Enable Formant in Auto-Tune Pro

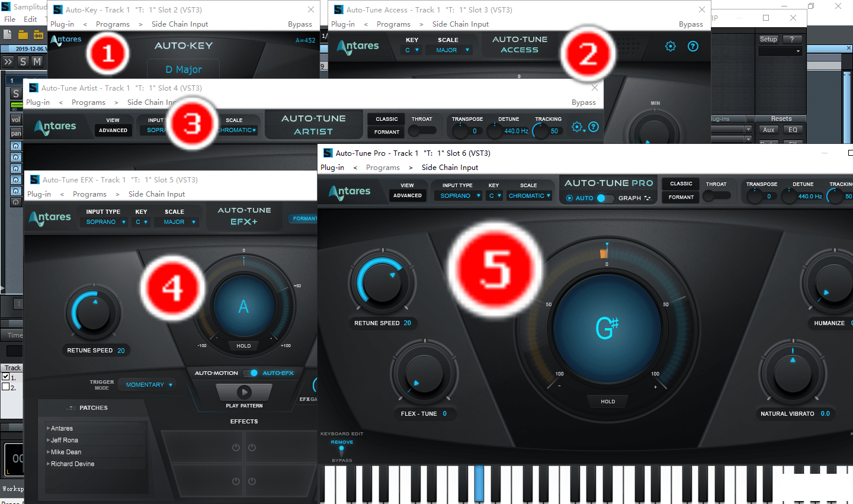click(681, 197)
